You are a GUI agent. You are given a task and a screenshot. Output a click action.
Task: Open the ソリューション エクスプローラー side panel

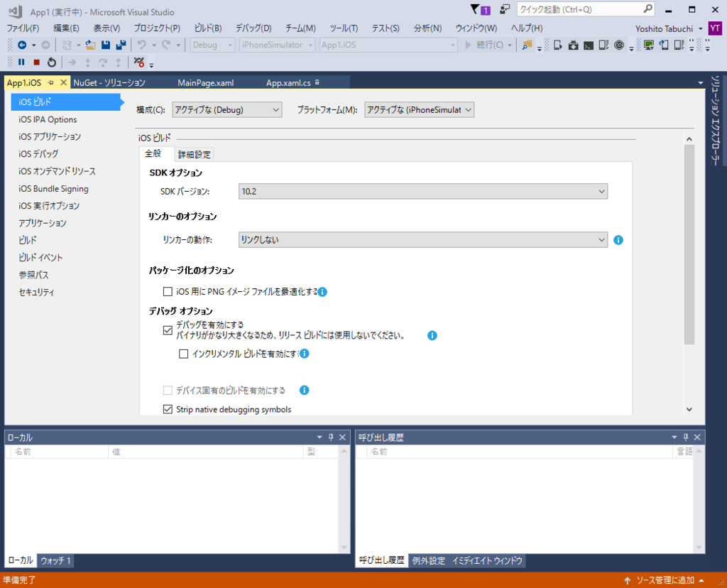(715, 120)
